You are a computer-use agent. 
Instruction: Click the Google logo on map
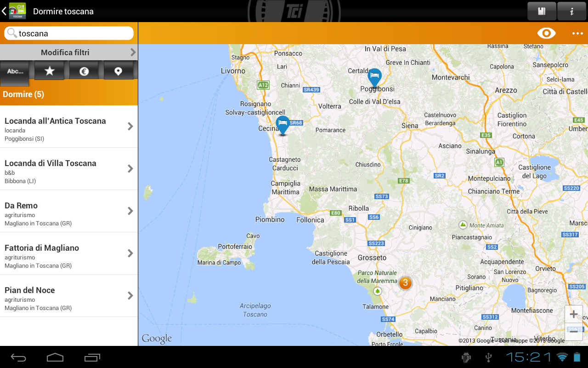click(157, 339)
